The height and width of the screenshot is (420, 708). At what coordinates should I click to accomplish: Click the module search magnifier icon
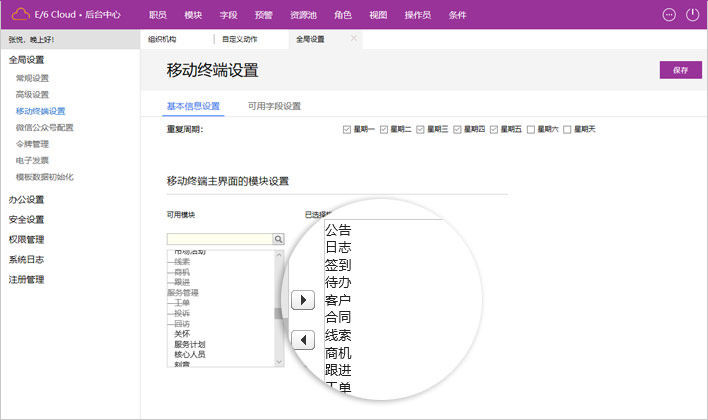pos(279,239)
